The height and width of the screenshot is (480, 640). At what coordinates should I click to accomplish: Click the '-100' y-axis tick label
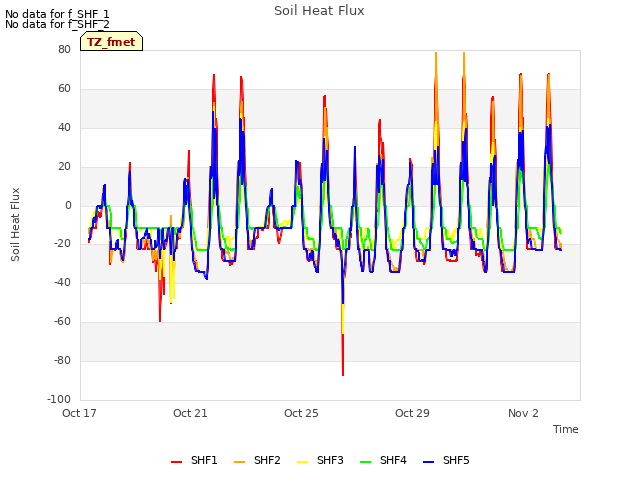tap(59, 399)
